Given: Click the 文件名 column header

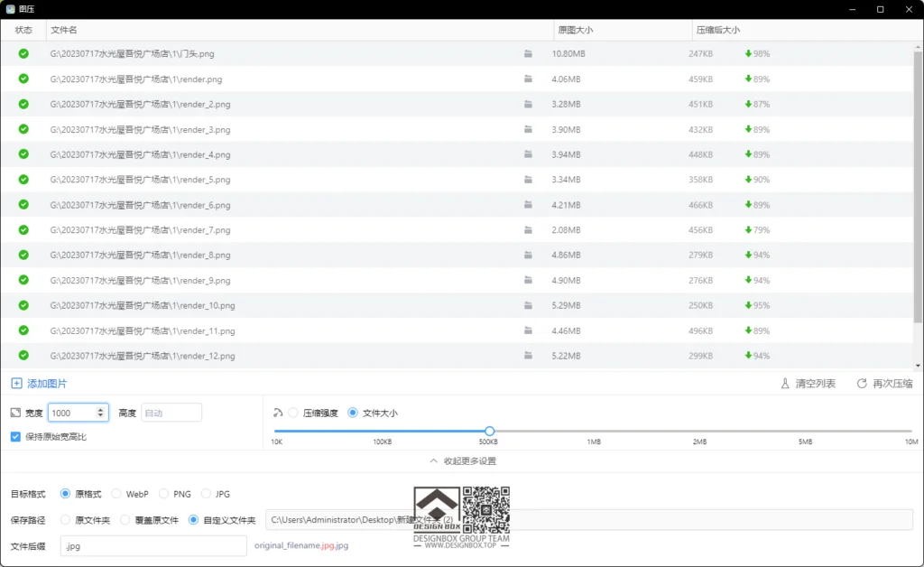Looking at the screenshot, I should pyautogui.click(x=64, y=30).
